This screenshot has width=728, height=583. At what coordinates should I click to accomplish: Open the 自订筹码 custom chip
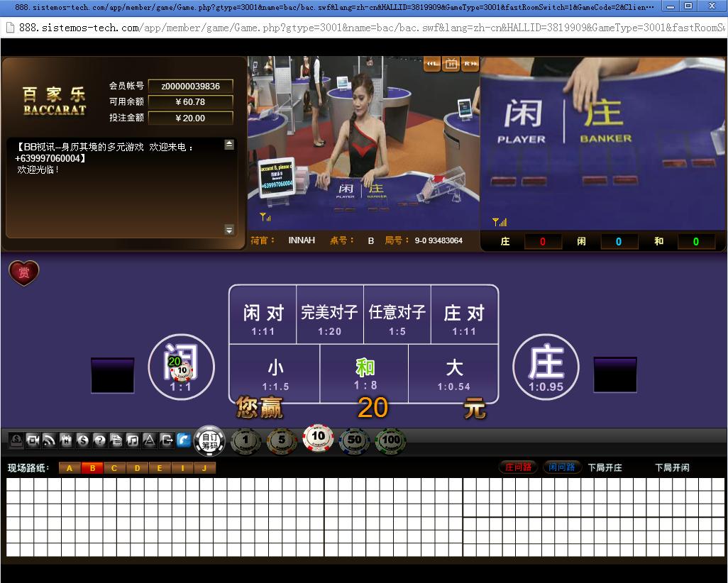click(209, 440)
